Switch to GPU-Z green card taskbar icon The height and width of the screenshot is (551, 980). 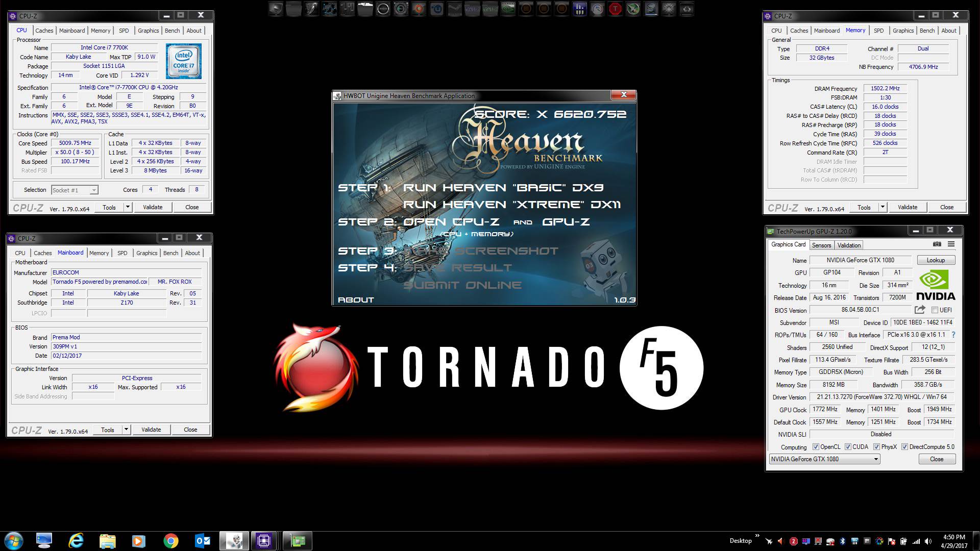coord(297,541)
